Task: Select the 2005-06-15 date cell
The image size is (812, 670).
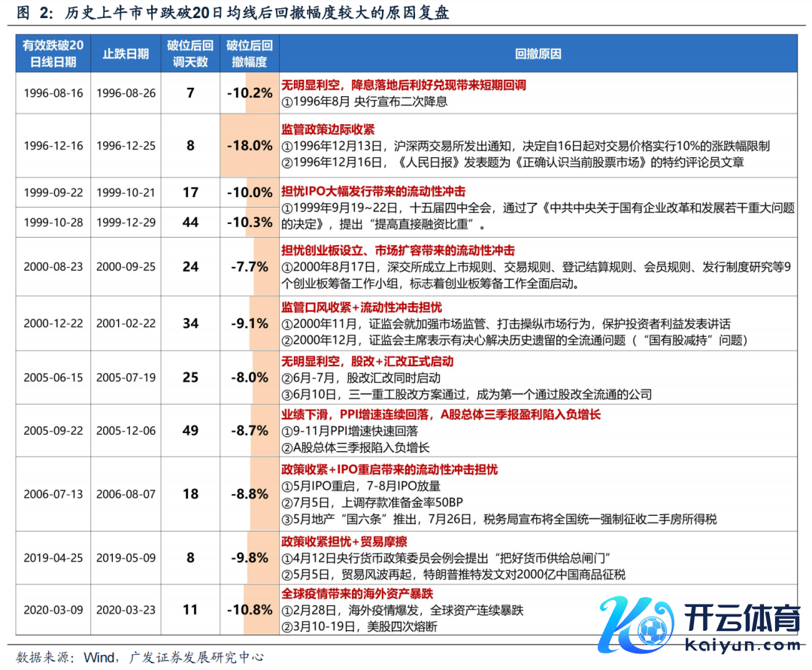Action: (x=53, y=377)
